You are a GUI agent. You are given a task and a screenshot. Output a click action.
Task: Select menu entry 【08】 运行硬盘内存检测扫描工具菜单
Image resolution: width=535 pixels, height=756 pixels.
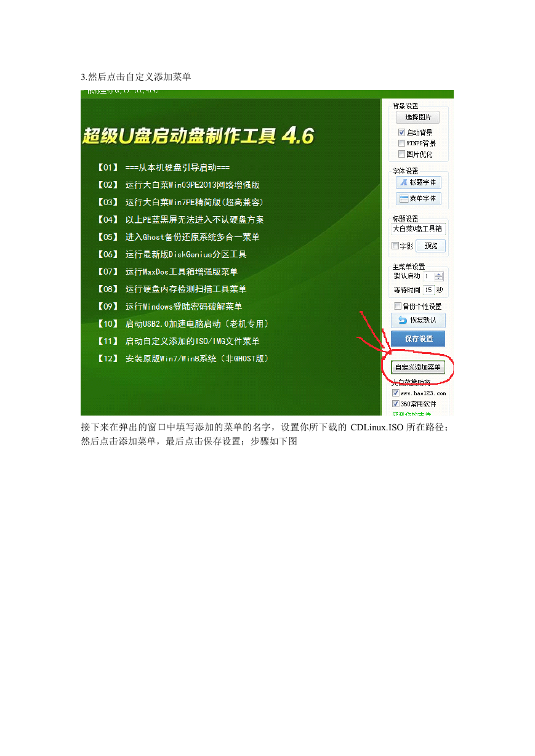[171, 289]
